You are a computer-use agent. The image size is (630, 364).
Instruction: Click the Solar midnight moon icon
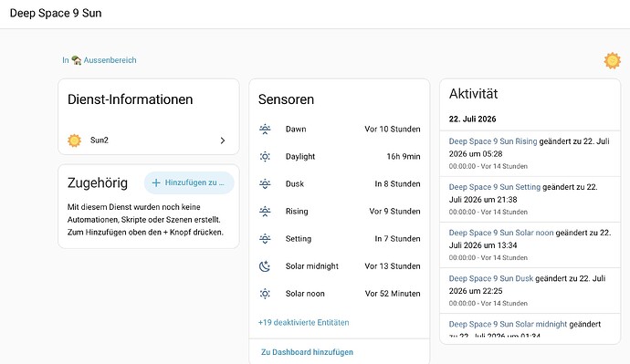[265, 266]
